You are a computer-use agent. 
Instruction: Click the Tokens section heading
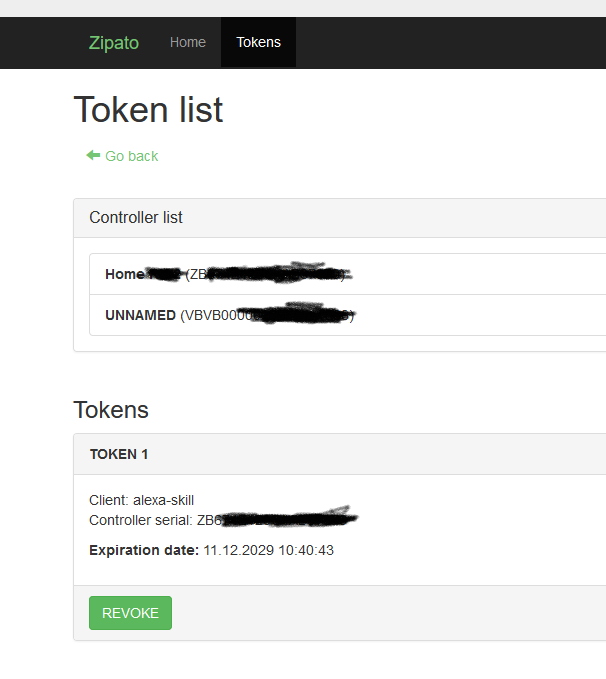click(x=111, y=409)
